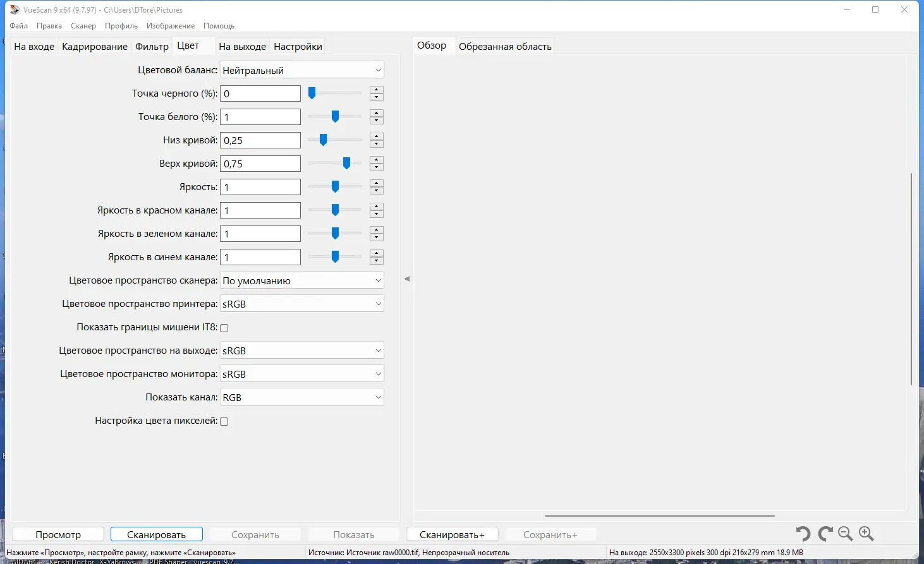Screen dimensions: 924x564
Task: Switch to the На входе tab
Action: click(34, 47)
